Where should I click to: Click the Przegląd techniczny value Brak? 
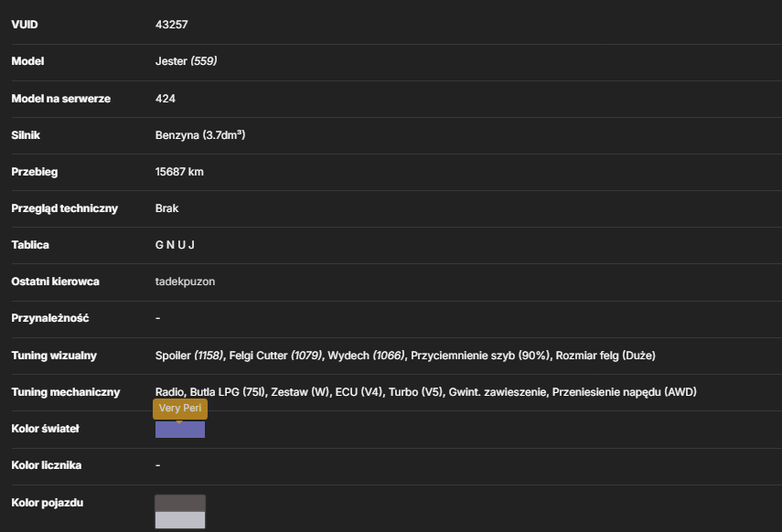[166, 208]
